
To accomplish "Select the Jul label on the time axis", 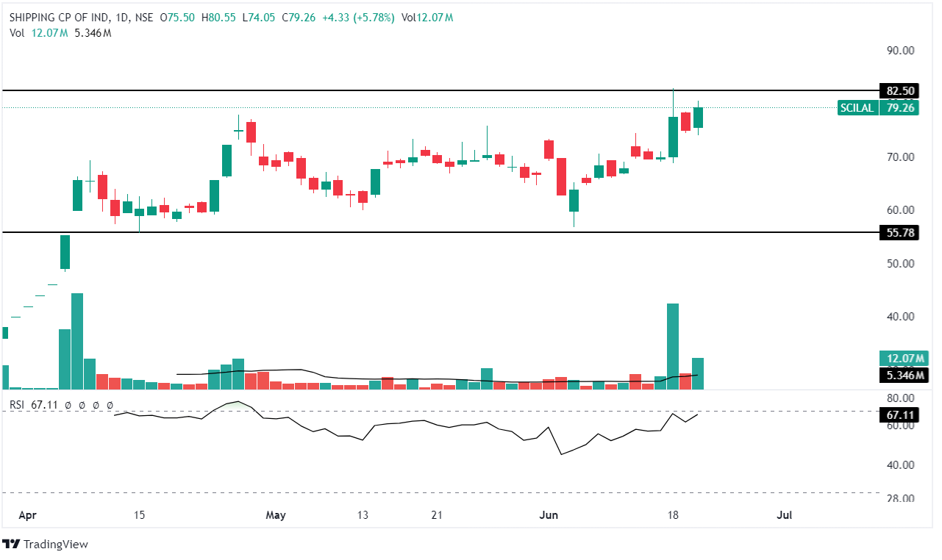I will click(x=784, y=515).
